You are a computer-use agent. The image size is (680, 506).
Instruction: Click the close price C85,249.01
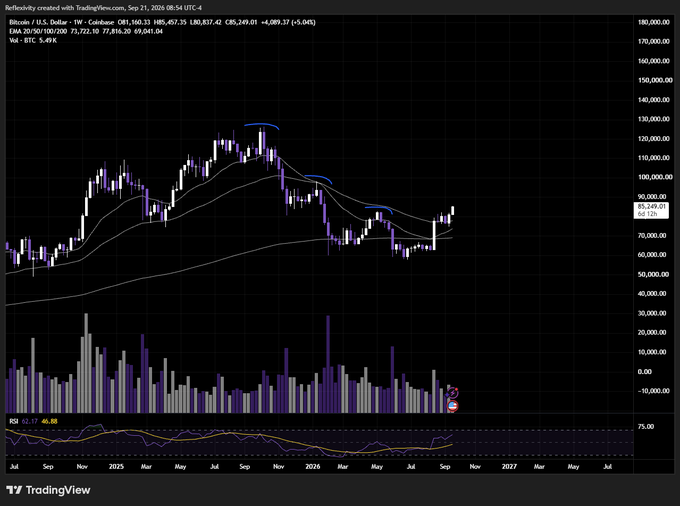click(241, 22)
